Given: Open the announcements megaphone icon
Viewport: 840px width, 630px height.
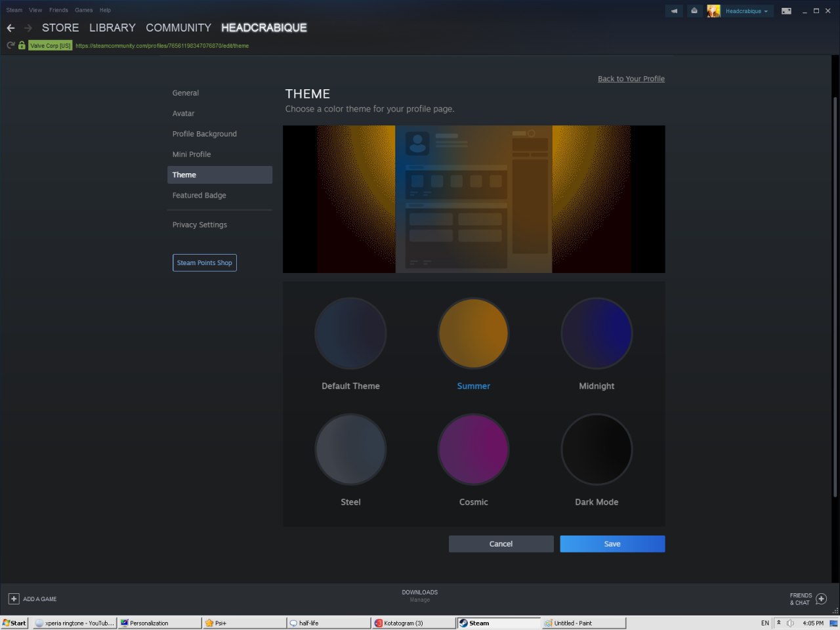Looking at the screenshot, I should click(674, 10).
